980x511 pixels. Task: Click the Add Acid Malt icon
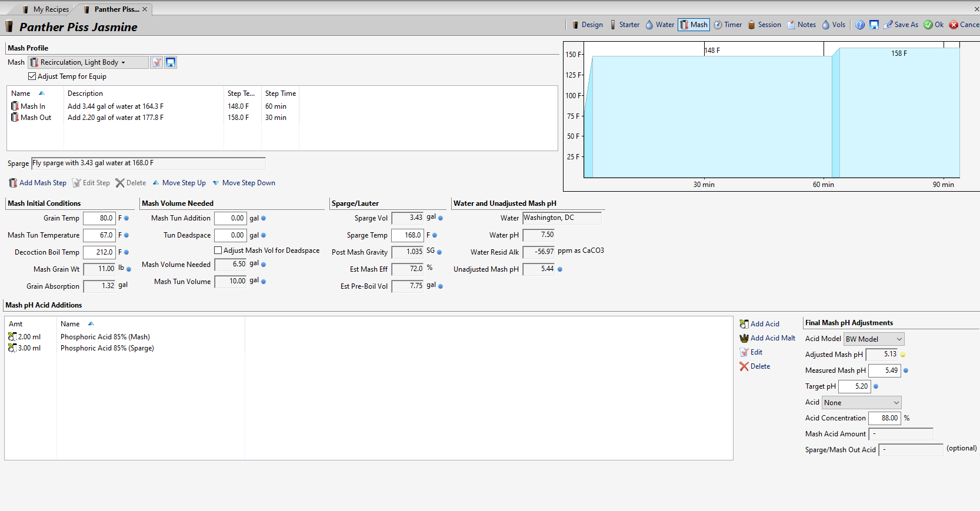pyautogui.click(x=744, y=338)
